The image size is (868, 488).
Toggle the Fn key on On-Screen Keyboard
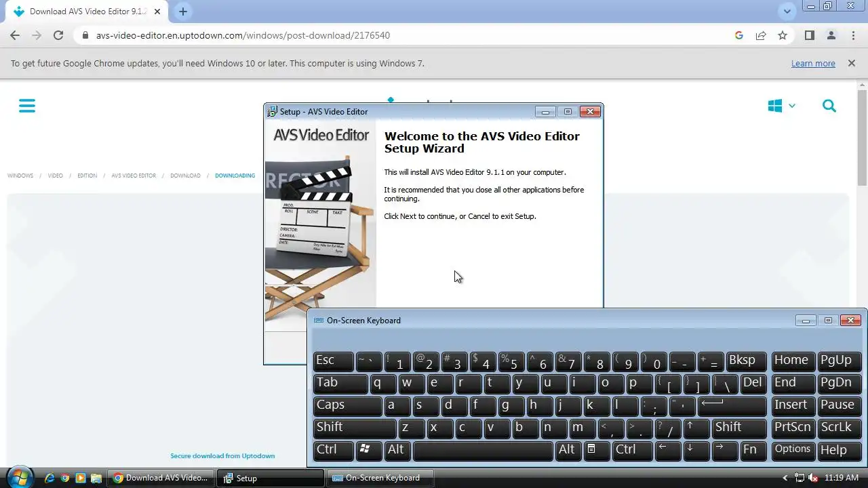coord(752,451)
